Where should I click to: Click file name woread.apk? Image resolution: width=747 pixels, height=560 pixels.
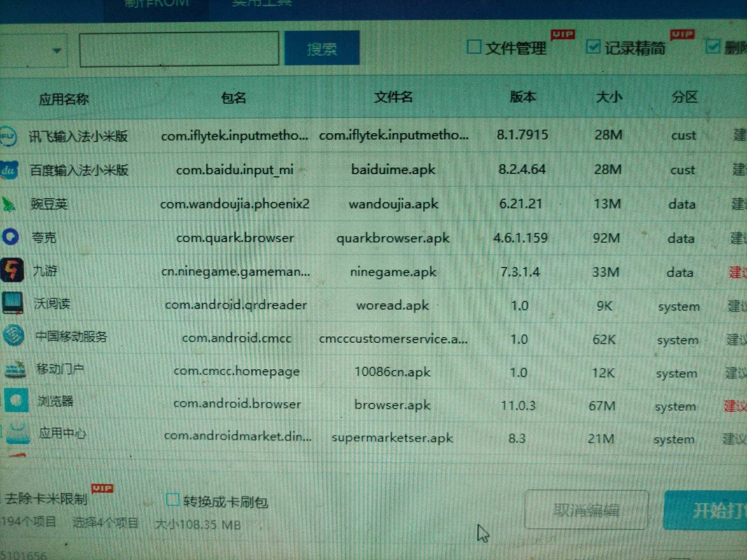(393, 305)
